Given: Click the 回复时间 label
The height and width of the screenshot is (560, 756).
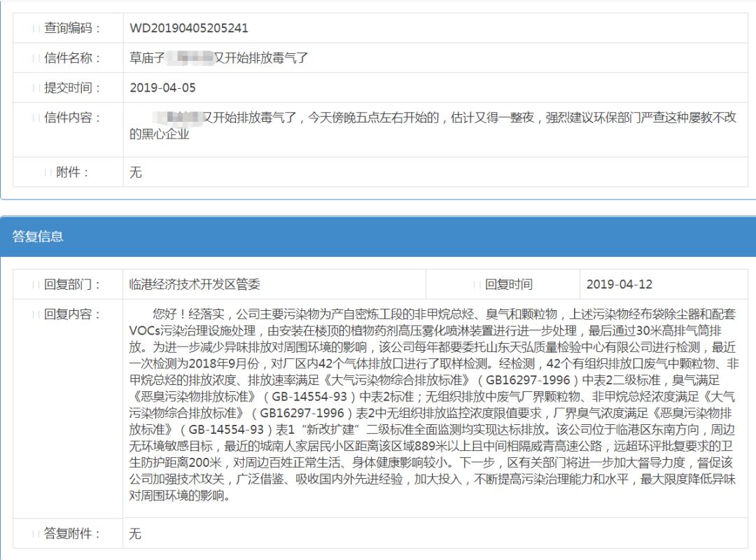Looking at the screenshot, I should click(x=509, y=285).
